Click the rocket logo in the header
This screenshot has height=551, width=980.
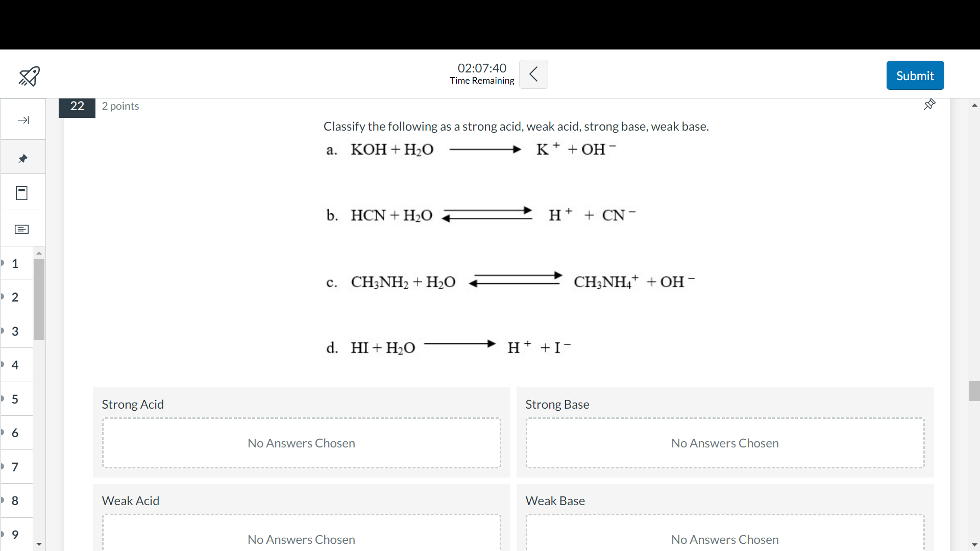(x=29, y=76)
